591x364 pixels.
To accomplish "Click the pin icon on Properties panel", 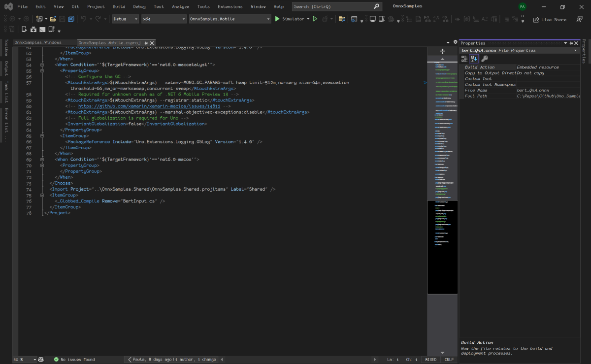I will click(571, 43).
